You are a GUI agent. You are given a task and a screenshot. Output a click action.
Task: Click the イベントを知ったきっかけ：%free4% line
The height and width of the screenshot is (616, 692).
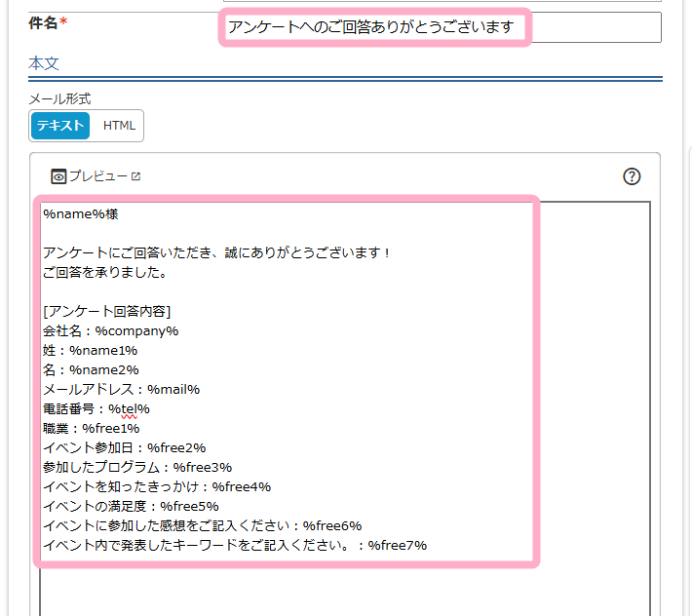pos(157,486)
